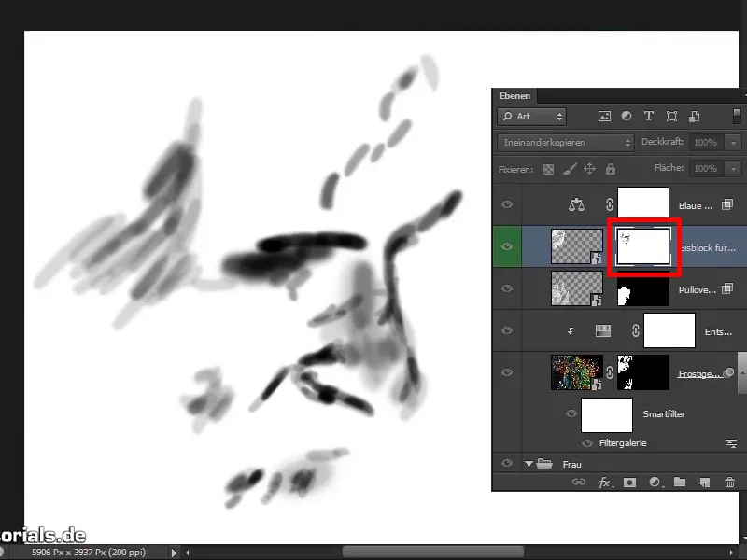Click the Deckkraft 100% value field
Viewport: 747px width, 560px height.
[707, 143]
